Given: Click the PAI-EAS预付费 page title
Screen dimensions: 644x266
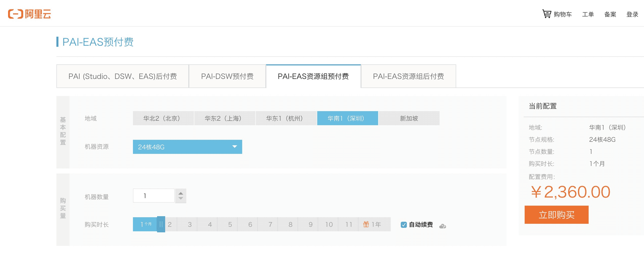Looking at the screenshot, I should pyautogui.click(x=98, y=42).
